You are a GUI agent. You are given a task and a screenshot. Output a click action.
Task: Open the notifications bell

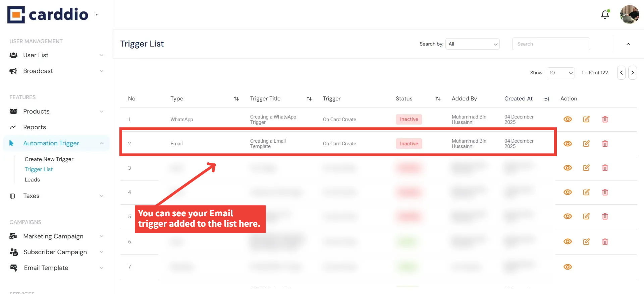point(605,15)
